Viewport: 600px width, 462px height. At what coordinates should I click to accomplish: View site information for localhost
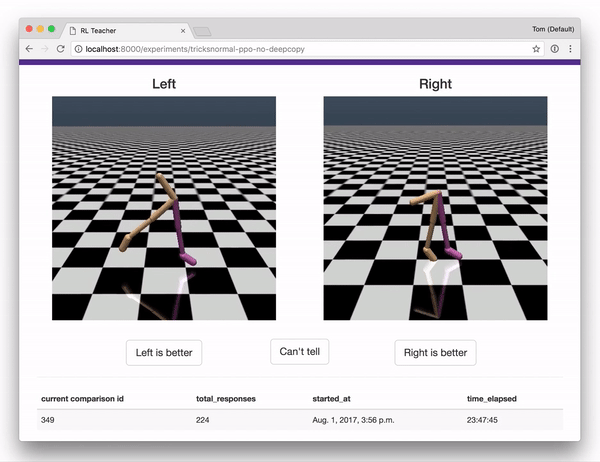(78, 49)
